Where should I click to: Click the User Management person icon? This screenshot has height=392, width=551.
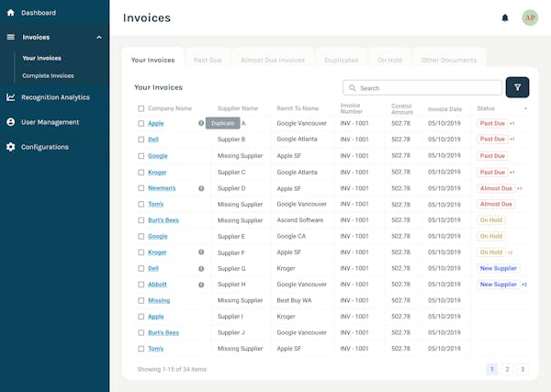click(10, 122)
